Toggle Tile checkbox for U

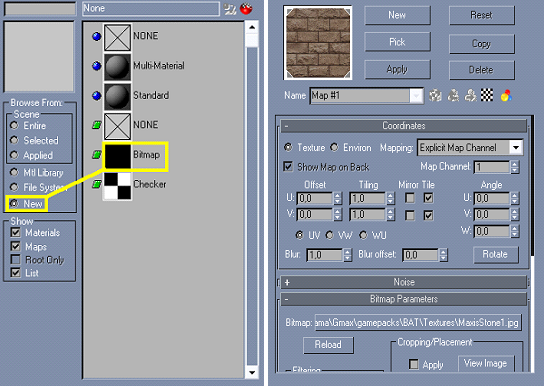point(428,198)
